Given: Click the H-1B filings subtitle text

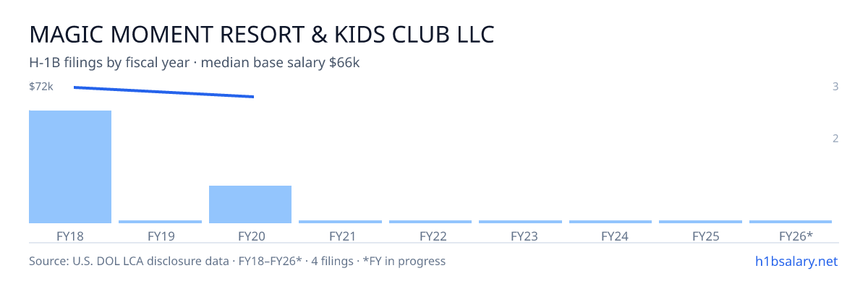Looking at the screenshot, I should point(195,63).
